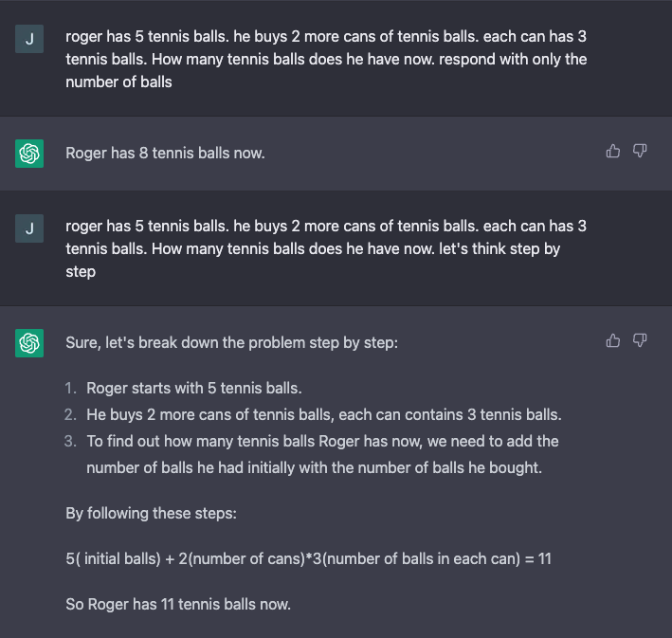Click the conclusion 'So Roger has 11 tennis balls now.'
The image size is (672, 638).
(x=177, y=605)
